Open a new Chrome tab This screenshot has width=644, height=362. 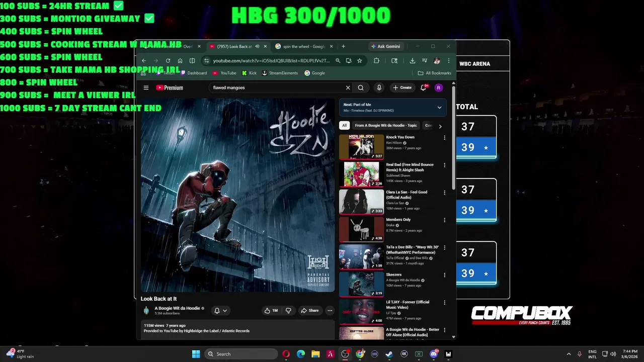pyautogui.click(x=343, y=46)
